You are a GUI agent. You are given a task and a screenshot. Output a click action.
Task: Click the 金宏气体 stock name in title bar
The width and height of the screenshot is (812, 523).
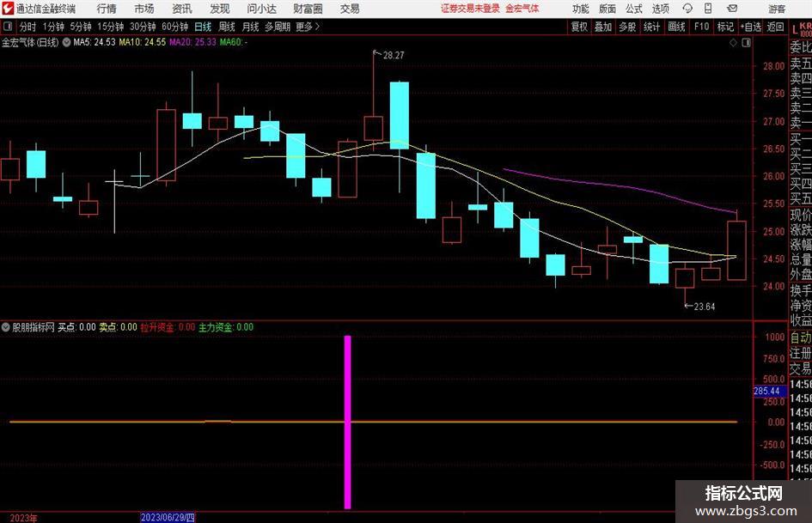[x=522, y=9]
